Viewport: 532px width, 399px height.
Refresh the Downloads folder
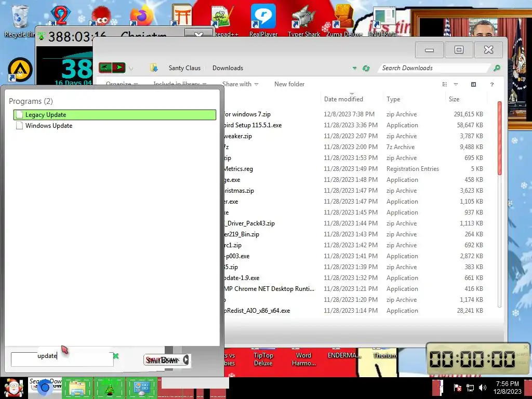[366, 68]
